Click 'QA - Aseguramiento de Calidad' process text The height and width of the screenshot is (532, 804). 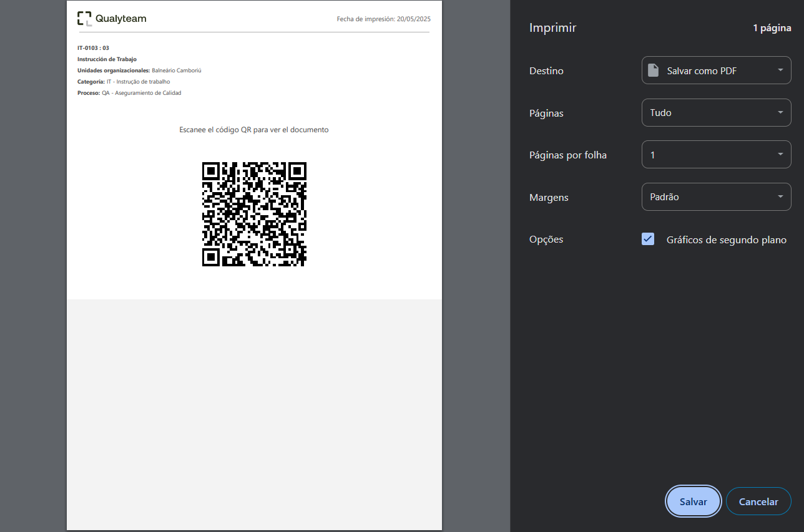coord(142,93)
